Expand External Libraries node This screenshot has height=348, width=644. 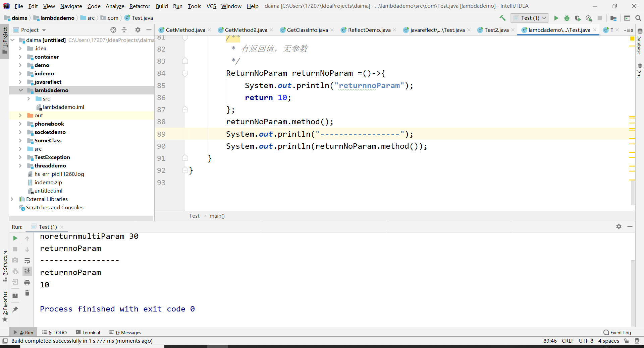click(12, 199)
